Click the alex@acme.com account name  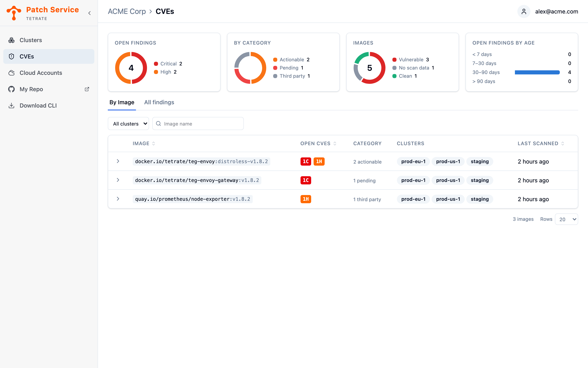coord(556,11)
